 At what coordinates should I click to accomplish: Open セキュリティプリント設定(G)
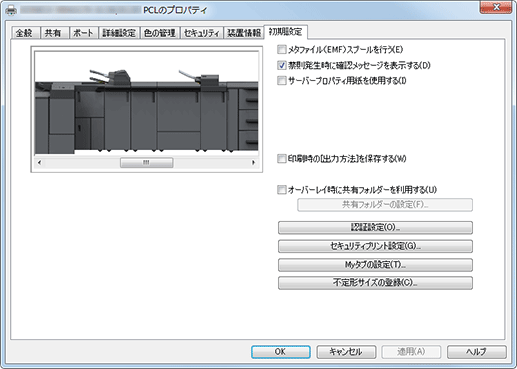375,246
